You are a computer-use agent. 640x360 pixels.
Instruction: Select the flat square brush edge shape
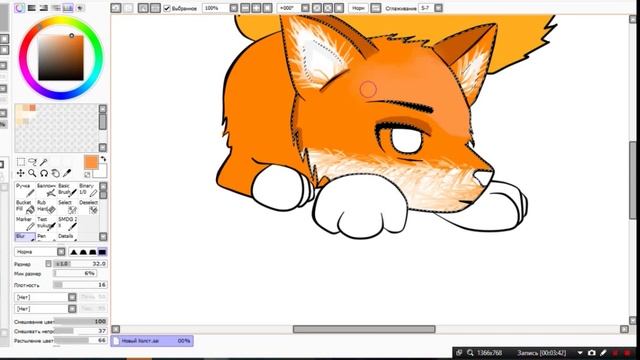pos(102,252)
